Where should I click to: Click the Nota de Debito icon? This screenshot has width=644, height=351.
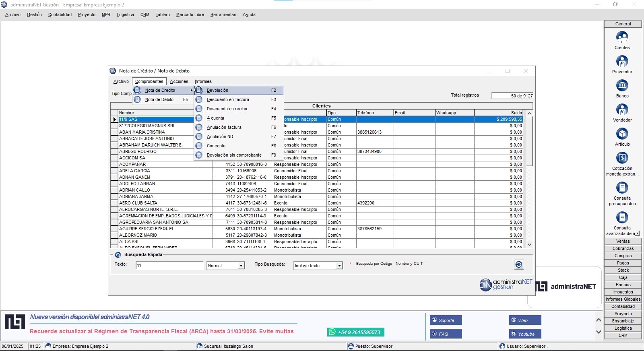137,99
